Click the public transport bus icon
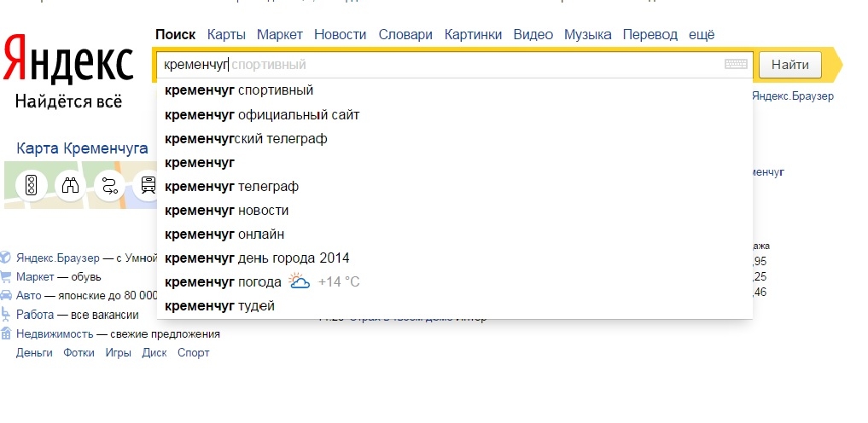Viewport: 868px width, 423px height. (x=147, y=185)
